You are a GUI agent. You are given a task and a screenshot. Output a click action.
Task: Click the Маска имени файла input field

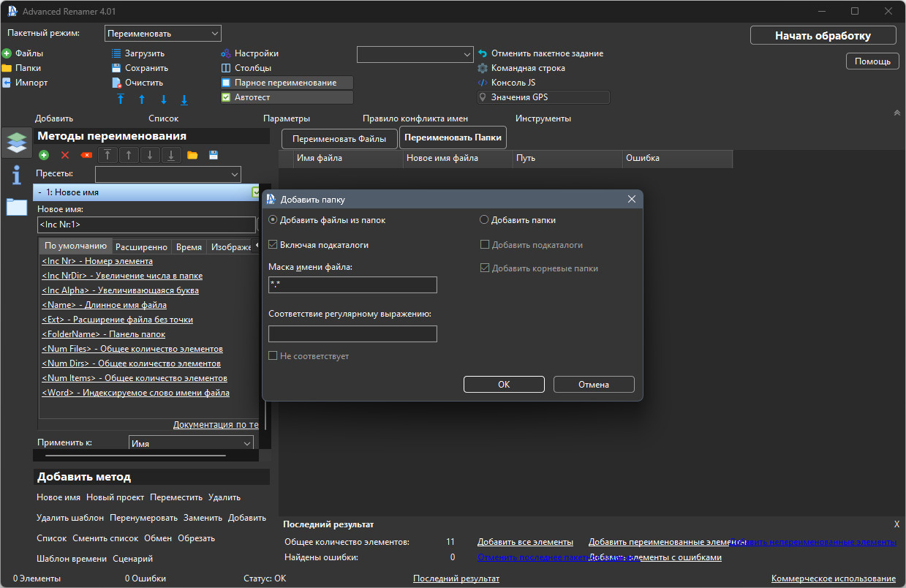pos(352,285)
